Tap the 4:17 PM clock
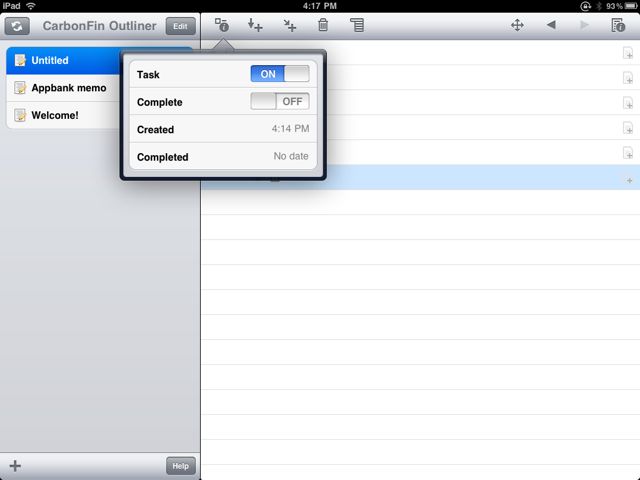This screenshot has width=640, height=480. [320, 6]
